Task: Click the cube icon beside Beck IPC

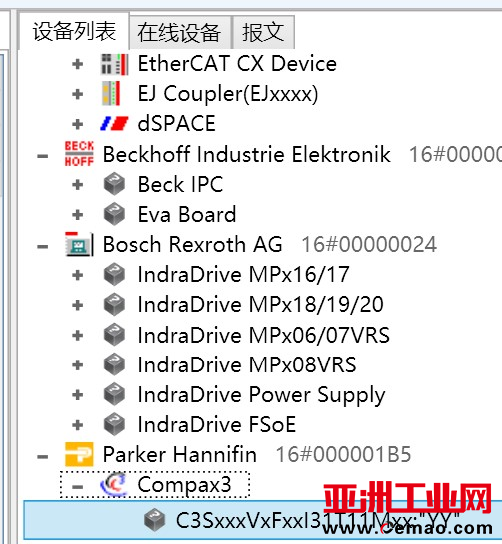Action: pyautogui.click(x=114, y=184)
